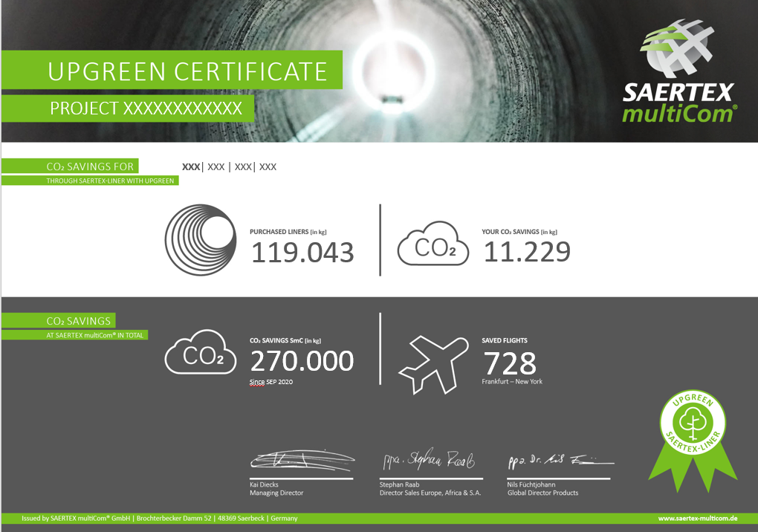Select the name Nils Füchtjohann
The width and height of the screenshot is (758, 532).
(531, 484)
